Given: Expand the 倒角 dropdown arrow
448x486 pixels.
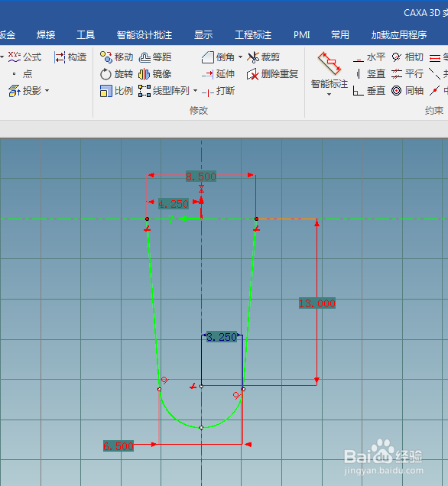Looking at the screenshot, I should tap(240, 57).
